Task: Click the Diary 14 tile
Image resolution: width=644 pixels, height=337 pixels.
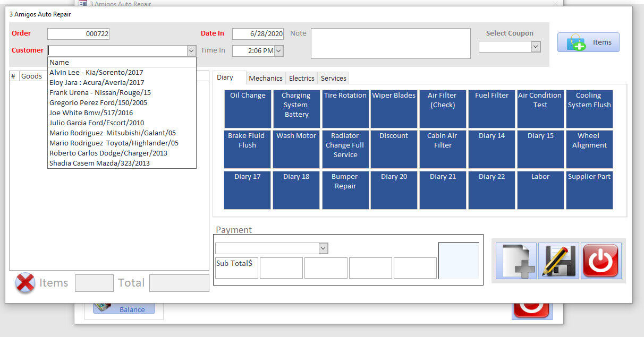Action: [492, 149]
